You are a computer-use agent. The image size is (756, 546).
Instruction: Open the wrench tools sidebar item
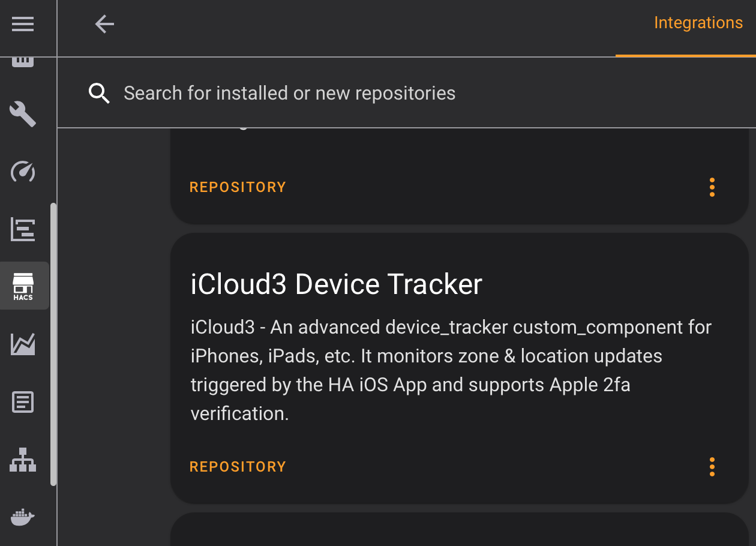point(23,114)
